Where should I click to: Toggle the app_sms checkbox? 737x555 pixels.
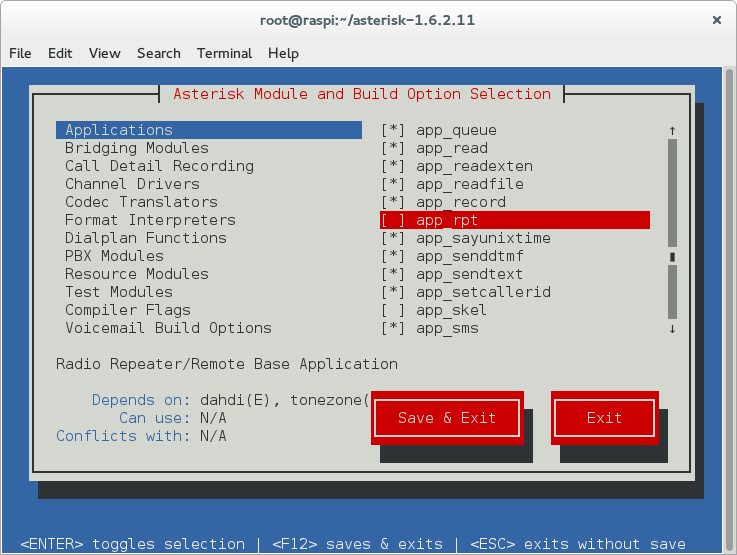point(393,328)
